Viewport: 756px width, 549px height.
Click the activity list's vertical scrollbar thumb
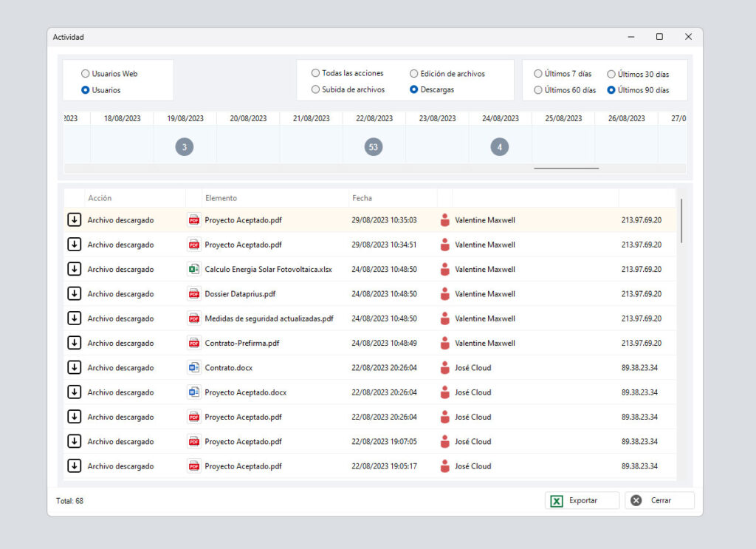tap(681, 221)
